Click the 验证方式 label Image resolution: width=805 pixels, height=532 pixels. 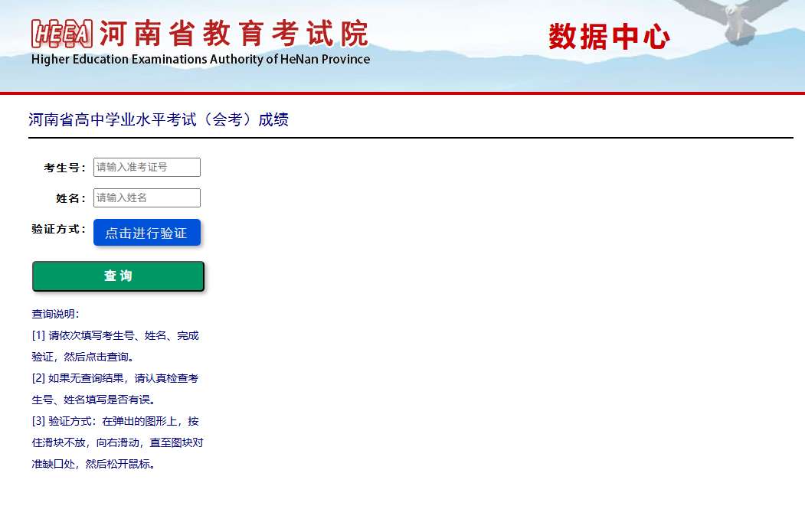click(x=58, y=229)
